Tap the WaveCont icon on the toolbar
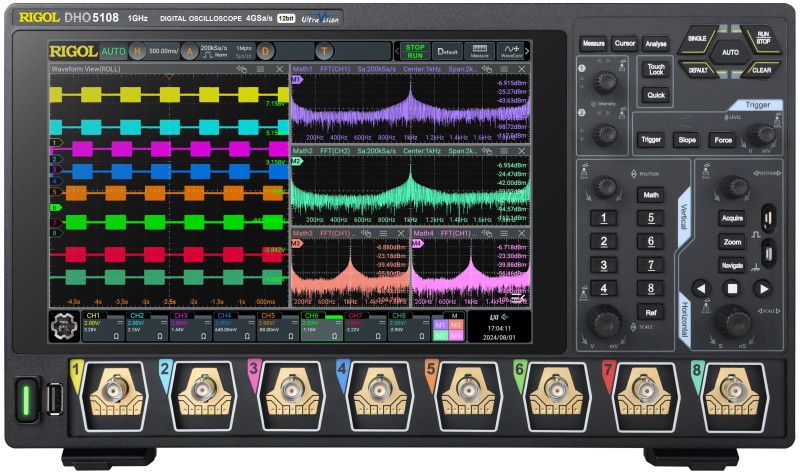 pyautogui.click(x=511, y=51)
